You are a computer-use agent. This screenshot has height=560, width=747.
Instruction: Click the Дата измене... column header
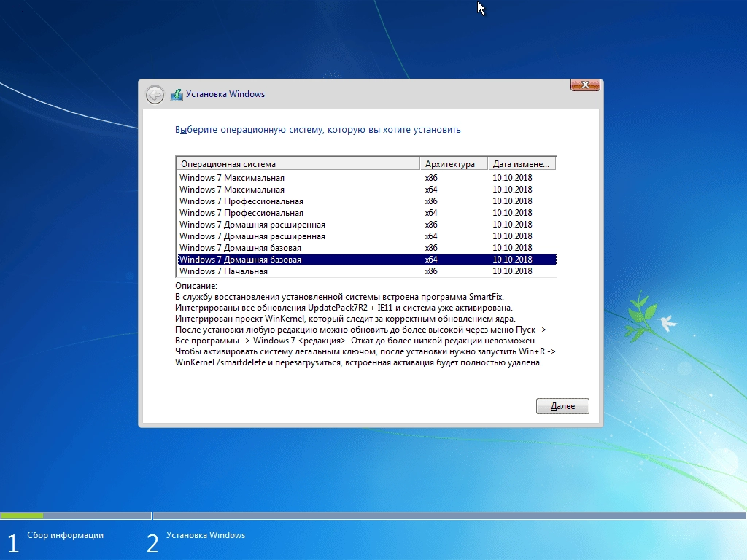click(x=522, y=164)
